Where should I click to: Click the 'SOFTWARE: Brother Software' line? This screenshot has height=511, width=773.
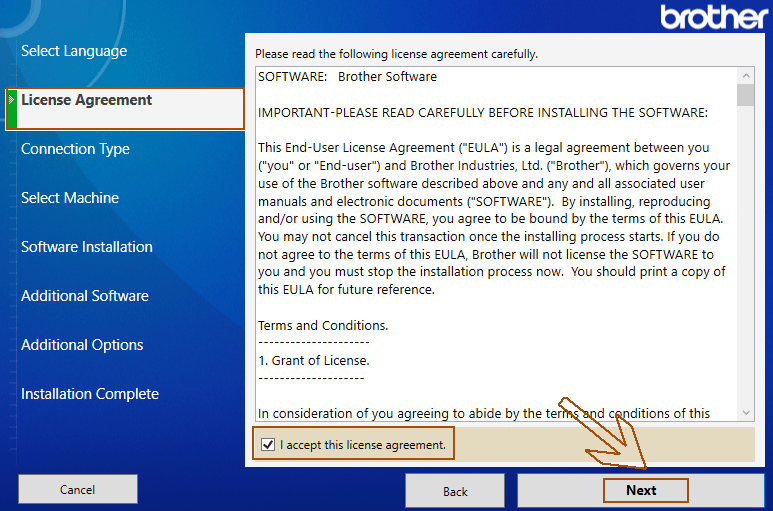tap(348, 77)
